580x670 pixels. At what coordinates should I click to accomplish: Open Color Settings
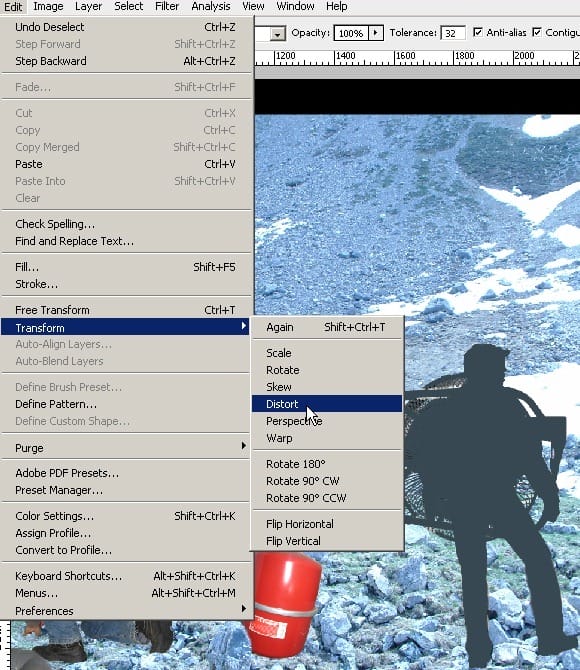125,516
